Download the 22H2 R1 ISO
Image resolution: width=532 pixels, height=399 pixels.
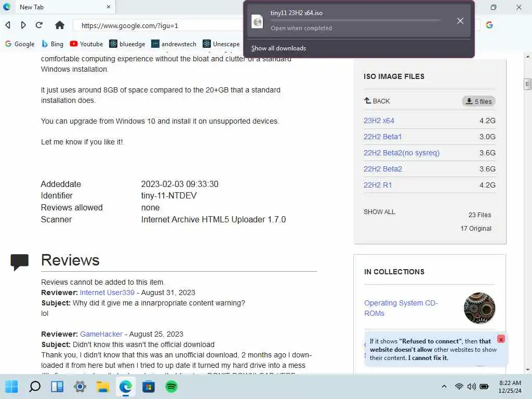(x=378, y=185)
